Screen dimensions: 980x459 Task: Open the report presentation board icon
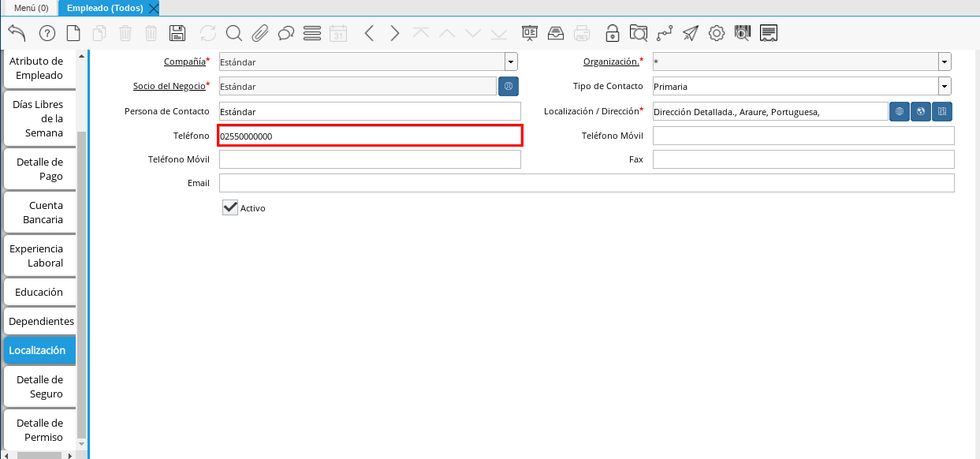[x=530, y=33]
